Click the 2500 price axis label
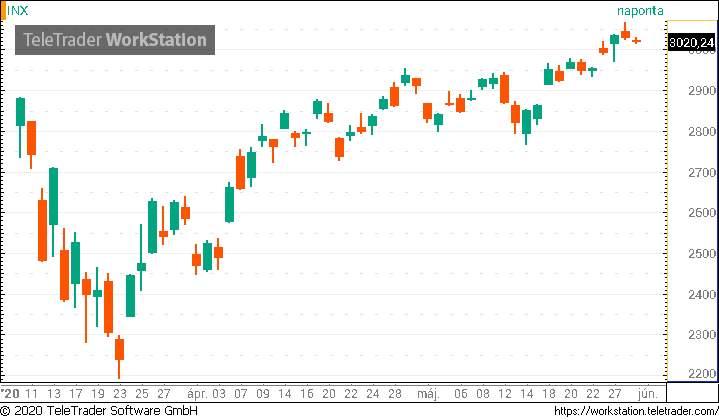The width and height of the screenshot is (719, 420). click(702, 254)
